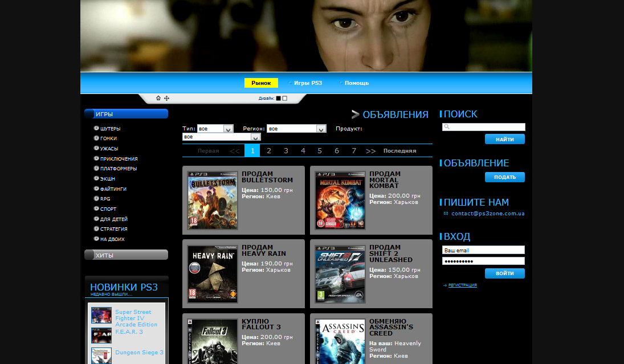Jump to the Последняя page

[x=399, y=151]
